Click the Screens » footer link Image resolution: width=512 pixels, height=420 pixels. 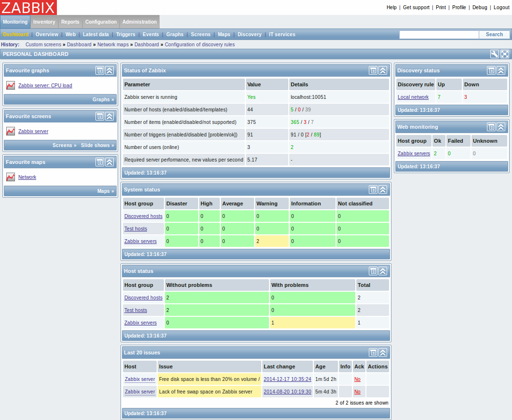(64, 145)
